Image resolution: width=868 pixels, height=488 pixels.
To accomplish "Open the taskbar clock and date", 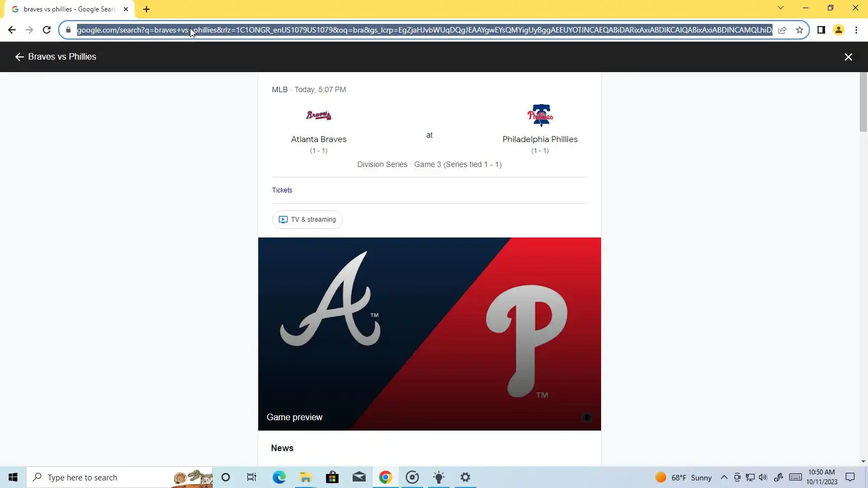I will 822,477.
